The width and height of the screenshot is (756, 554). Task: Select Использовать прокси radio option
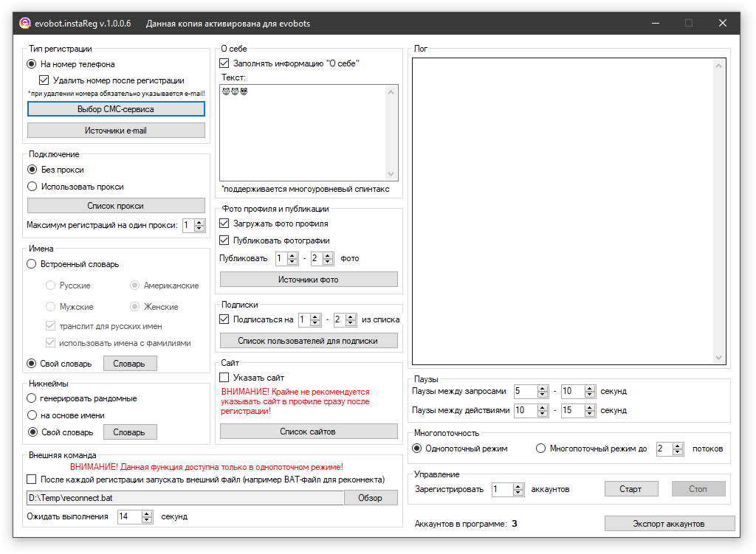[32, 187]
